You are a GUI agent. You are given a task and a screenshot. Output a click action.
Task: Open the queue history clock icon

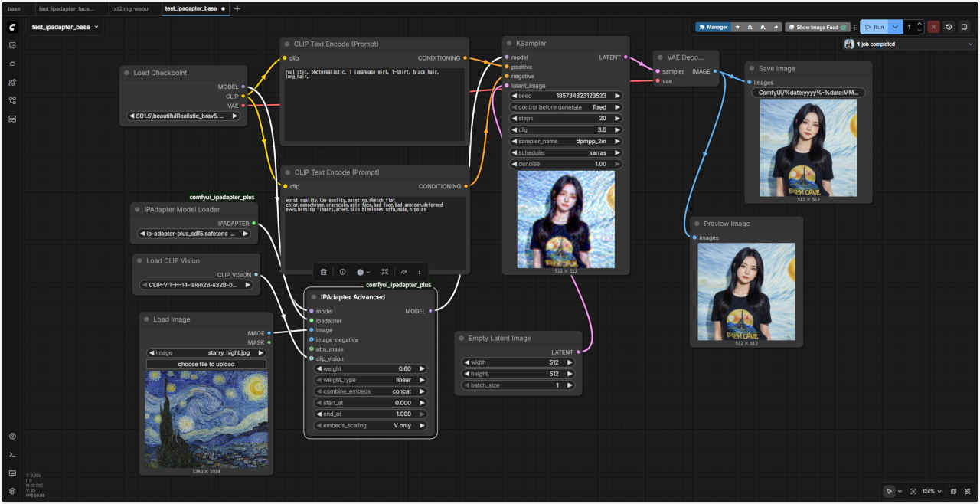(x=949, y=27)
